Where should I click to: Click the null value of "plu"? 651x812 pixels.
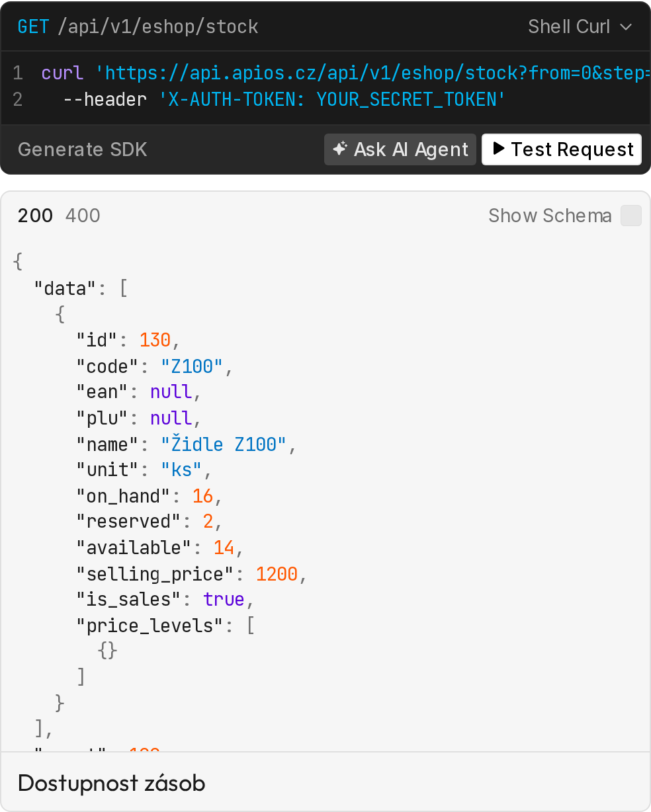point(171,418)
